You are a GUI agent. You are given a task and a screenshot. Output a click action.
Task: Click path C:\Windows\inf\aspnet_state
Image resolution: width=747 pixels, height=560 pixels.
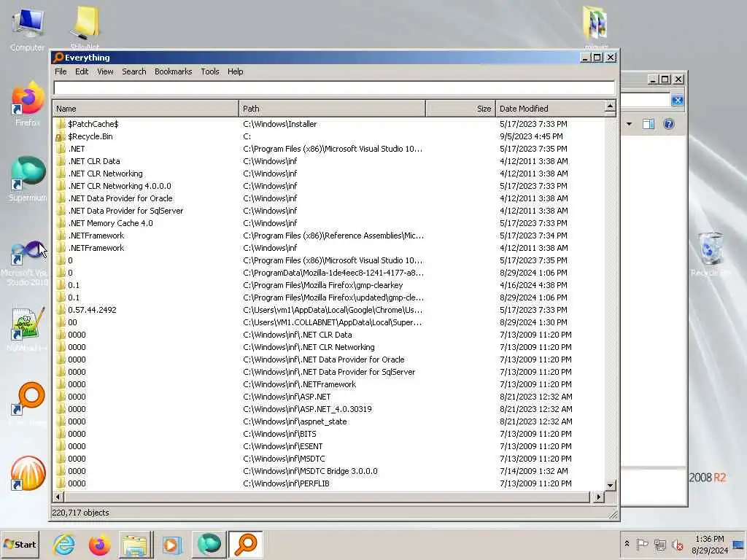click(x=295, y=421)
